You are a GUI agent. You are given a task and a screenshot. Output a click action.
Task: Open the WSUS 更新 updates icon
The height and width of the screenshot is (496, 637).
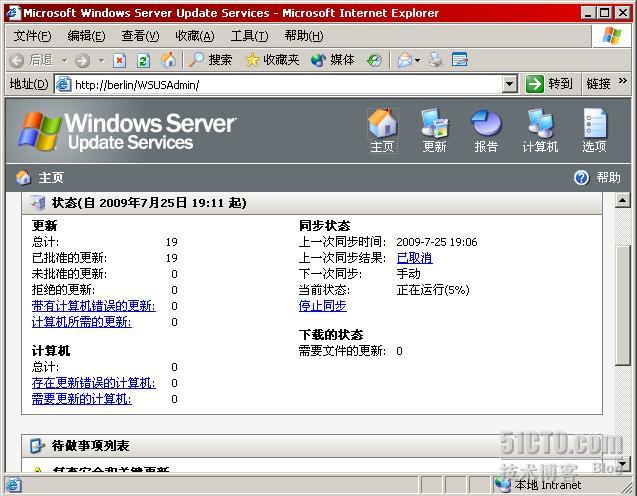click(434, 130)
